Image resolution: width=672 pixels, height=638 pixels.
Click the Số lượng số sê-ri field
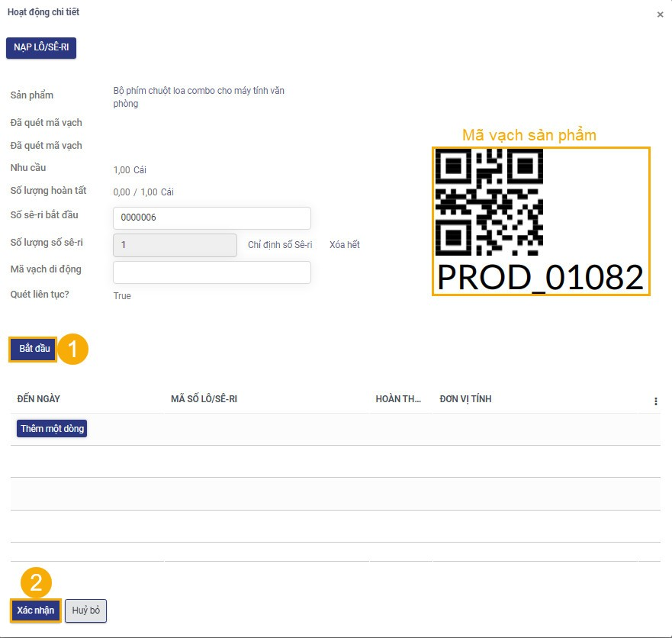pos(175,245)
